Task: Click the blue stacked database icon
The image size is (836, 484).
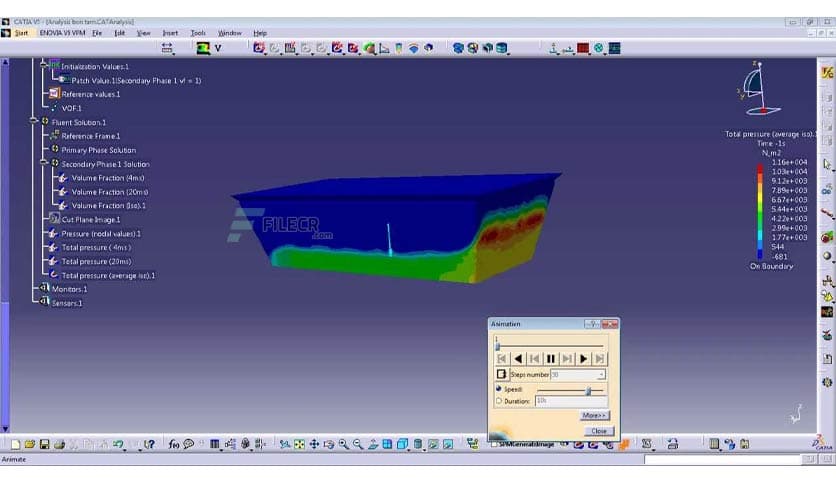Action: click(502, 48)
